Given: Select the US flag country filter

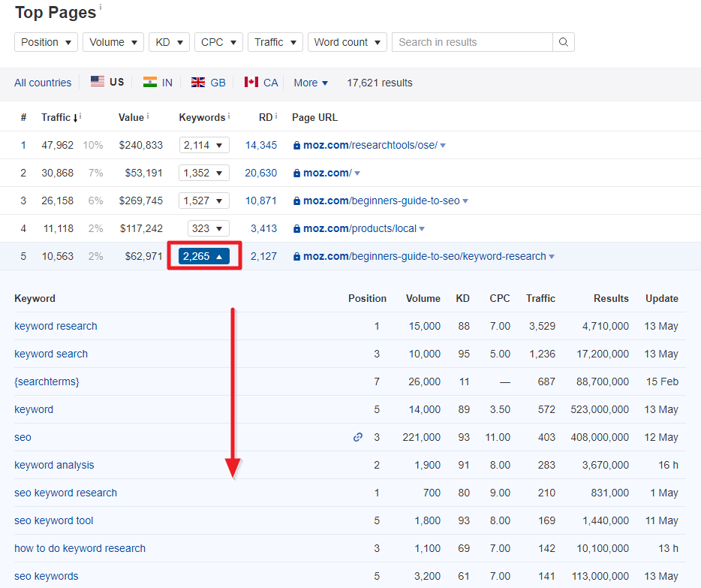Looking at the screenshot, I should (107, 83).
